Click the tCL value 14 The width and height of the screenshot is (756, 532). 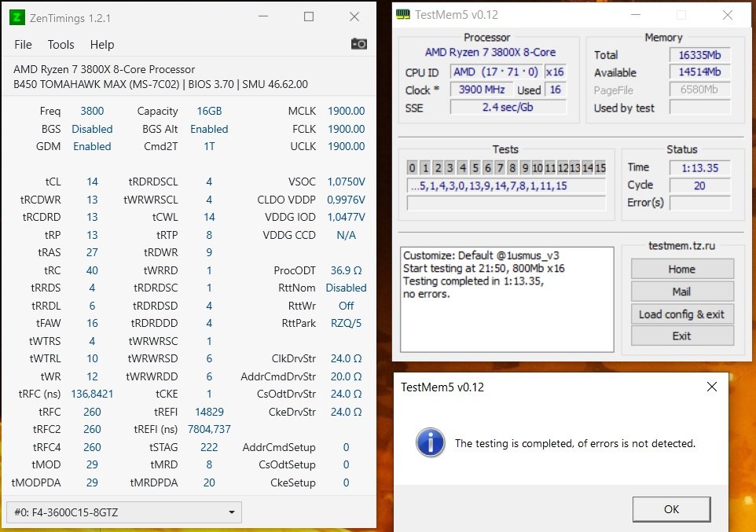coord(92,182)
